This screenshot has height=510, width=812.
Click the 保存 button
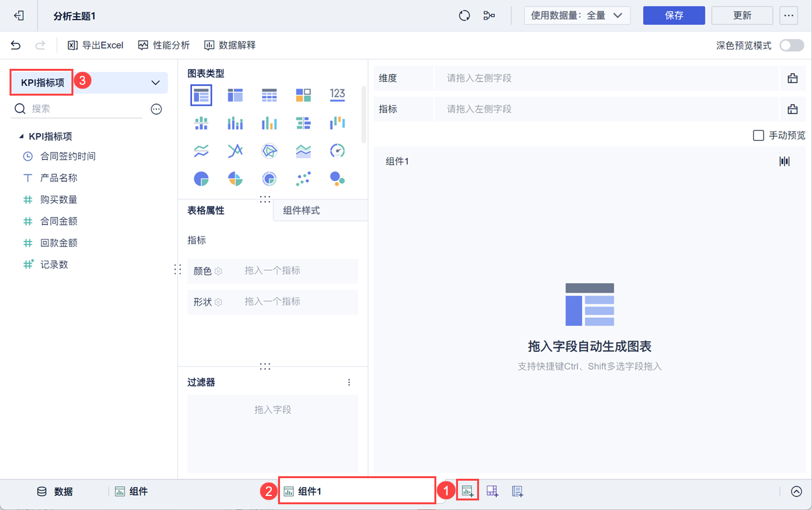coord(674,15)
